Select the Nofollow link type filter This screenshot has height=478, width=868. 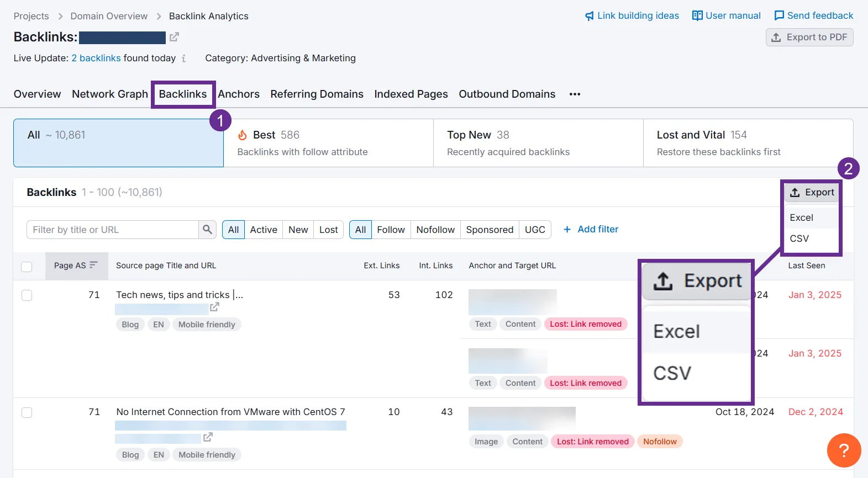click(435, 230)
